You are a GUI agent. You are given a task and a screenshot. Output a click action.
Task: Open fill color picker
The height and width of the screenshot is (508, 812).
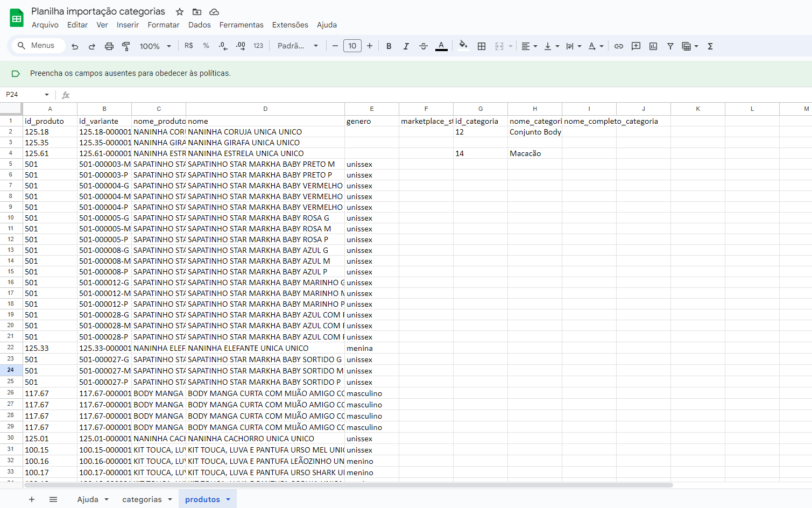pos(463,46)
